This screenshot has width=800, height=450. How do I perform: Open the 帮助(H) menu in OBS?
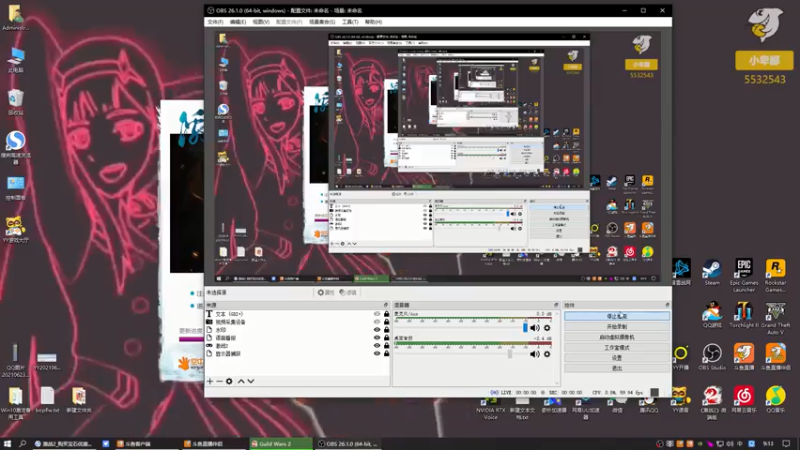[x=373, y=22]
